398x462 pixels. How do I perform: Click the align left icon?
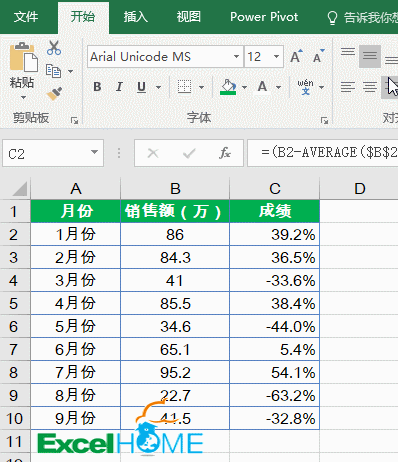348,87
